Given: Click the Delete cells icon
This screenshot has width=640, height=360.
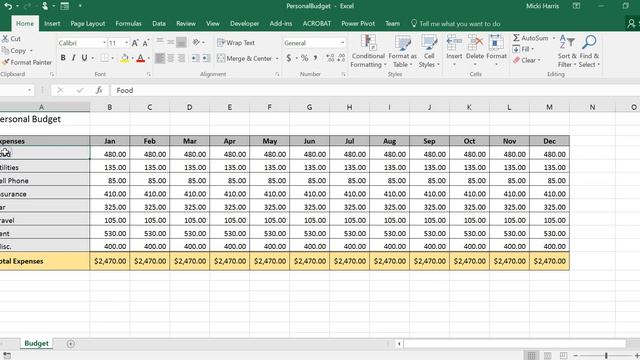Looking at the screenshot, I should click(x=475, y=42).
